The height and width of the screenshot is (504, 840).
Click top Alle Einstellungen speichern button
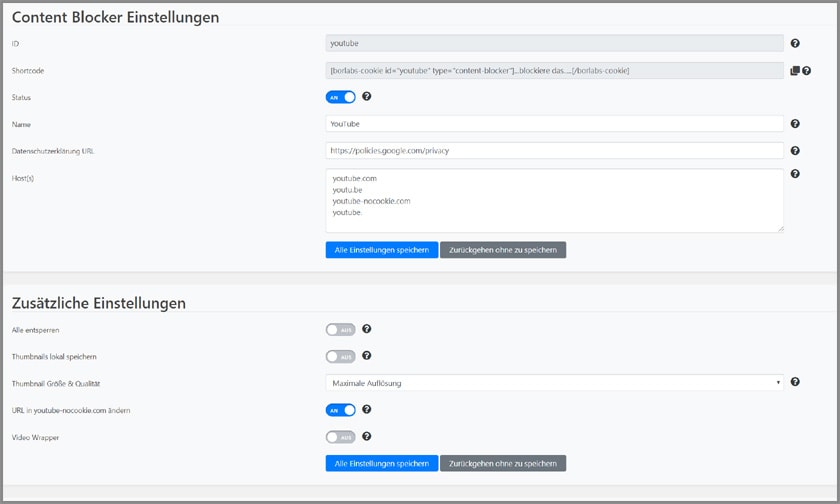point(381,250)
